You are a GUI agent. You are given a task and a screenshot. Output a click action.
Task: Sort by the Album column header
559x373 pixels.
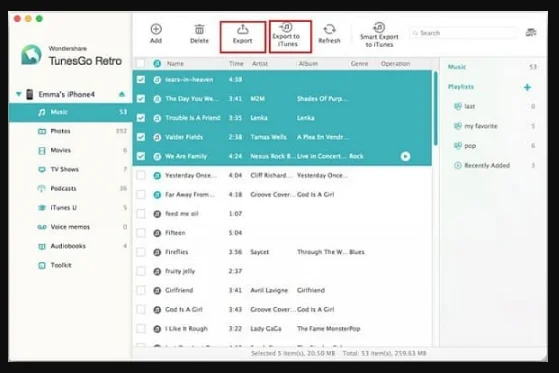[308, 64]
